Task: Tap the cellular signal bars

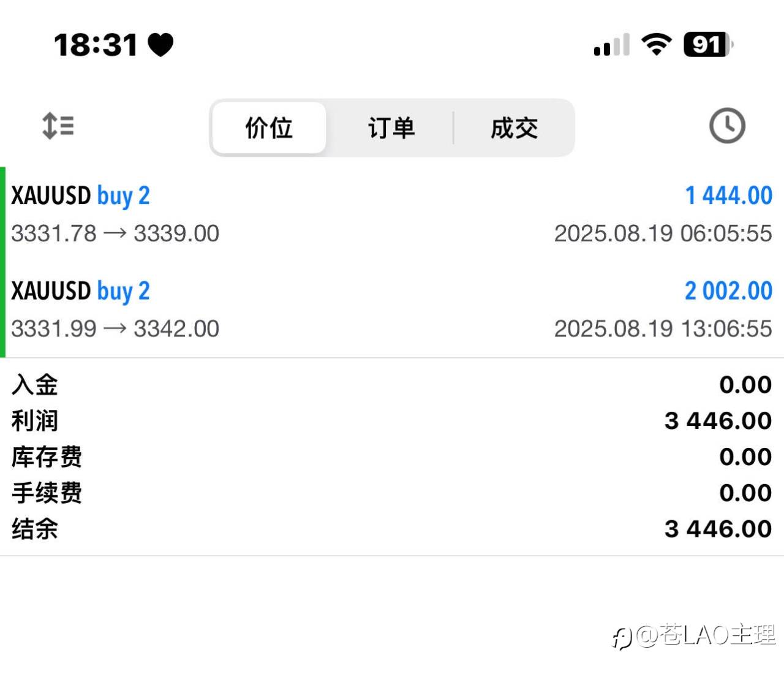Action: point(611,45)
